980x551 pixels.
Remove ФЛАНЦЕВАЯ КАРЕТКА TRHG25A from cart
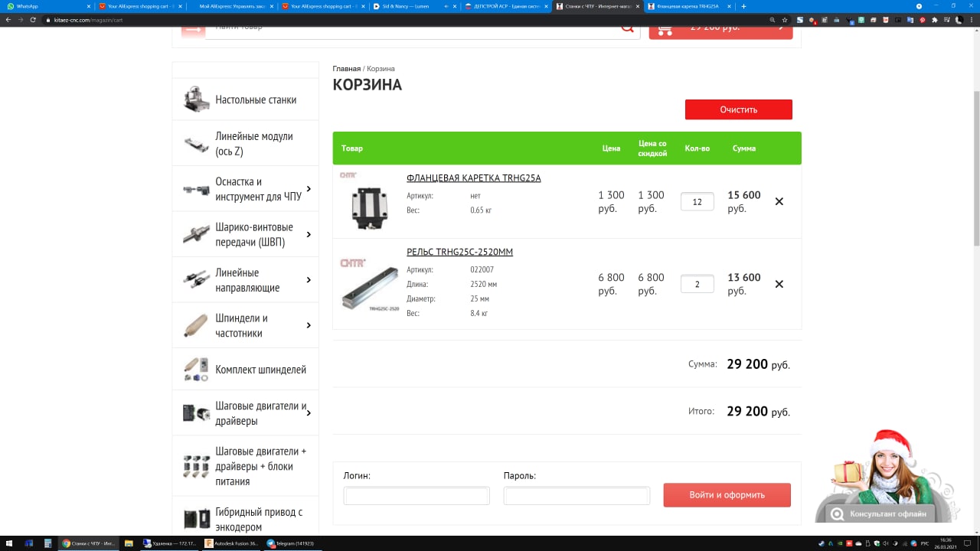pos(779,201)
